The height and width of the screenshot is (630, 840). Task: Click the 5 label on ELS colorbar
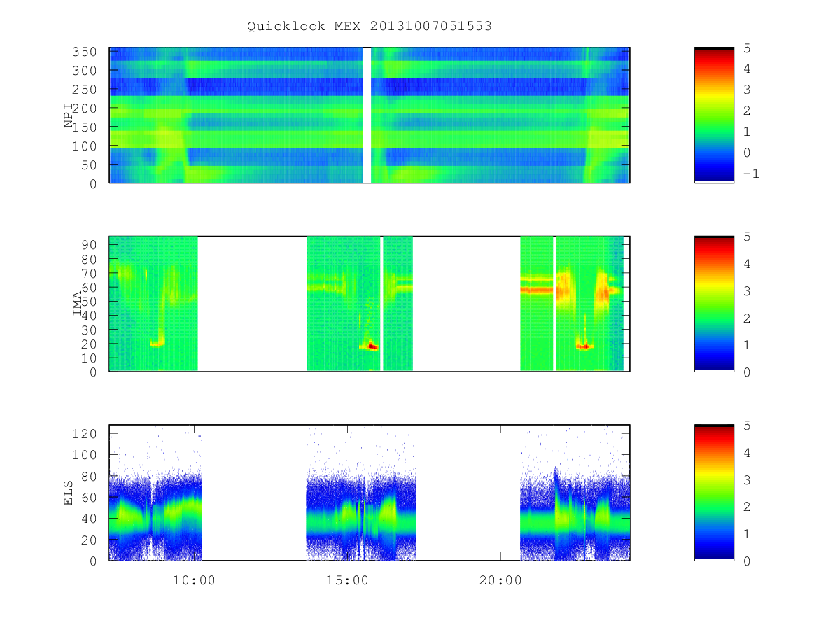(746, 426)
